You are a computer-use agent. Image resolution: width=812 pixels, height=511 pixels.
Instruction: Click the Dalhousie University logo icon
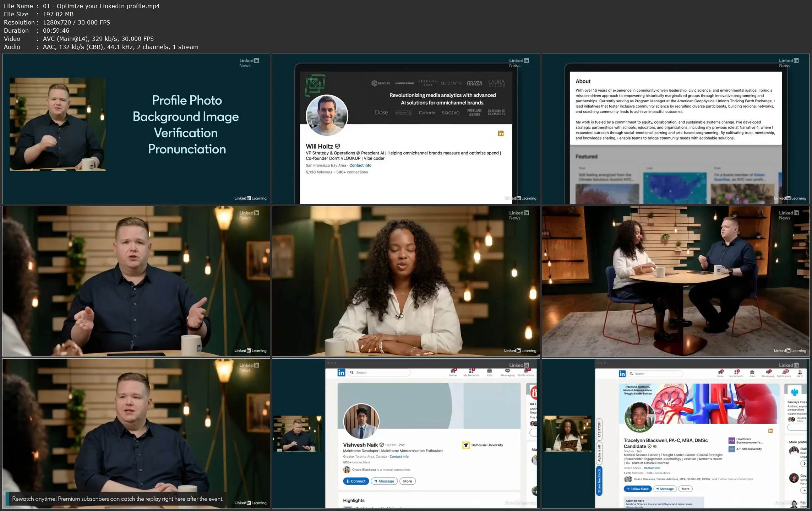466,445
